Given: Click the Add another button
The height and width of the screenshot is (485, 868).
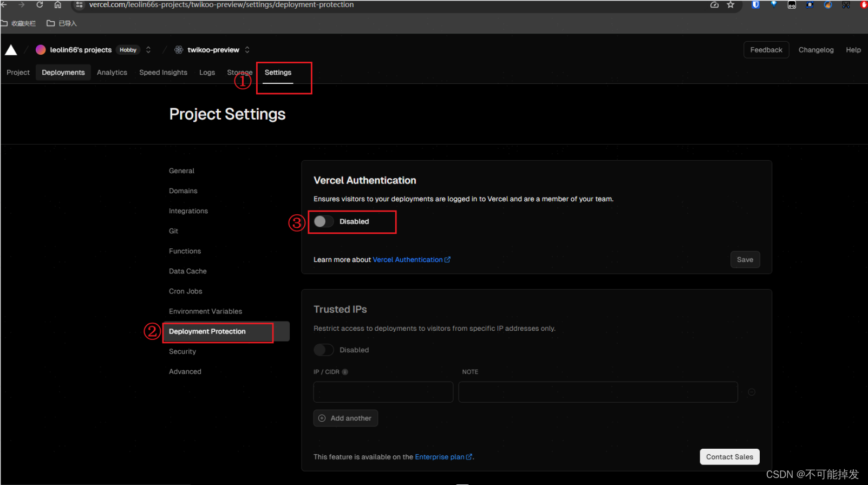Looking at the screenshot, I should point(345,418).
